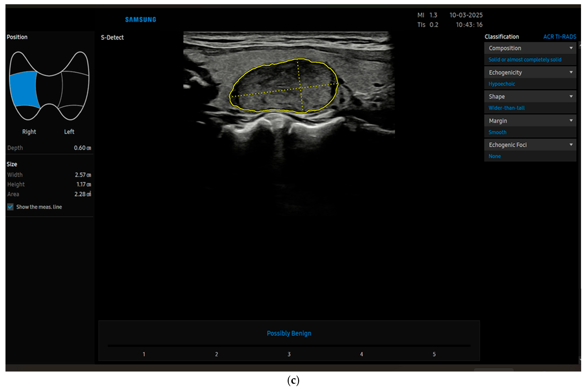Click the Position panel heading
The width and height of the screenshot is (588, 391).
(x=17, y=37)
